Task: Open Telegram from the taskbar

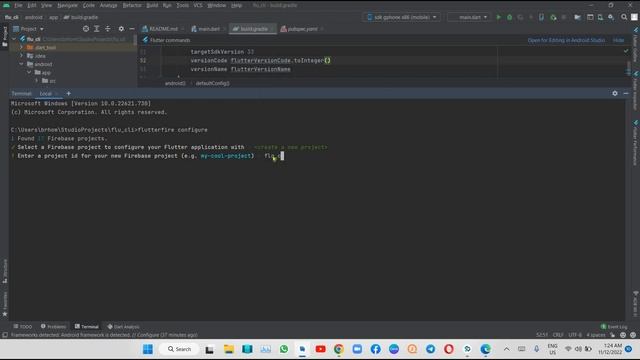Action: pos(431,349)
